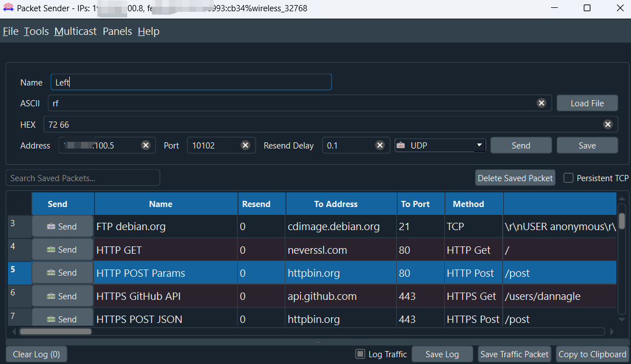Open the Multicast menu

pyautogui.click(x=75, y=32)
